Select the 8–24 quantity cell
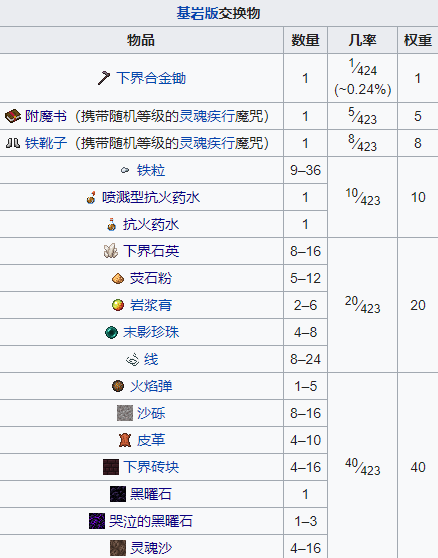Viewport: 438px width, 558px height. click(x=305, y=359)
